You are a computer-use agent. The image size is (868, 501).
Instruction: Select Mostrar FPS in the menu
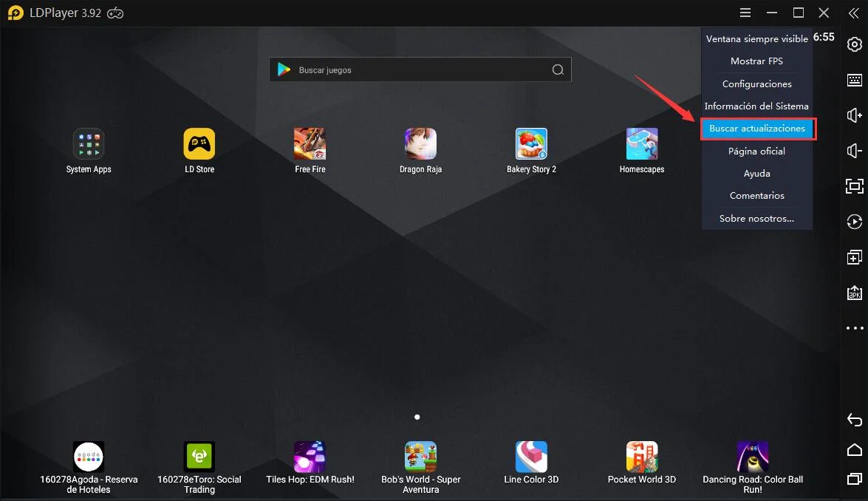tap(756, 61)
